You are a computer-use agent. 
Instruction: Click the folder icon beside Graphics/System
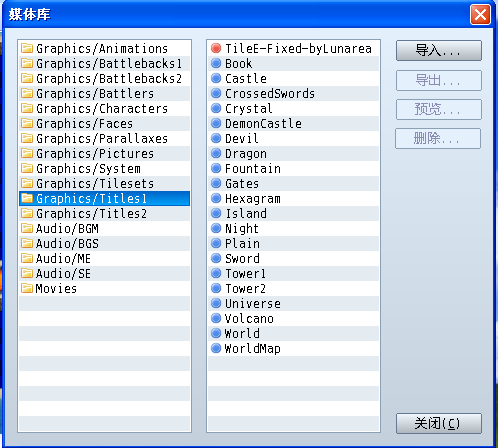pyautogui.click(x=27, y=168)
